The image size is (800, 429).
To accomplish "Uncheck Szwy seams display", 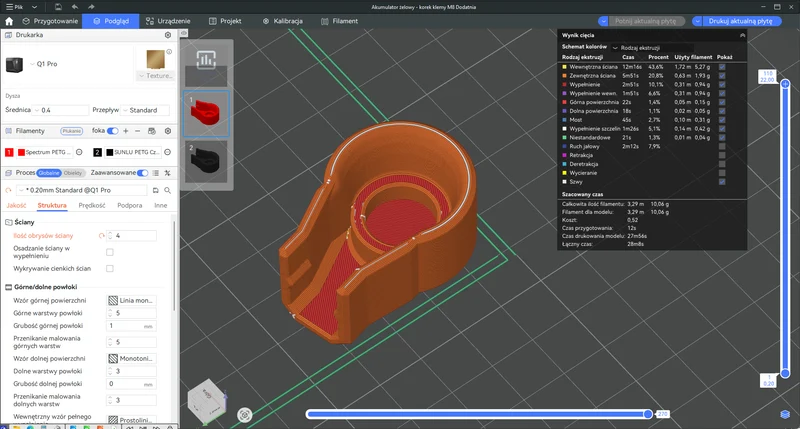I will 722,182.
